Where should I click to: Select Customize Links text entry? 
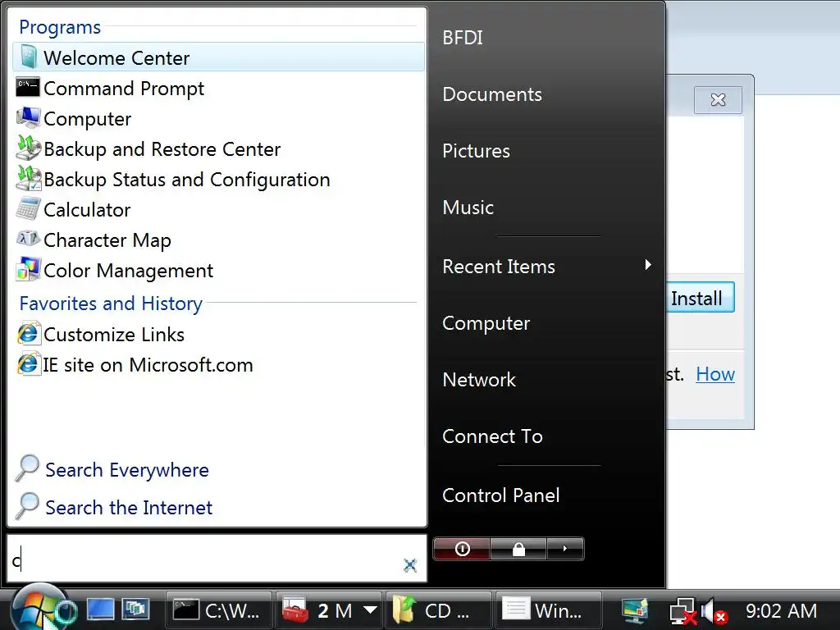[x=113, y=335]
